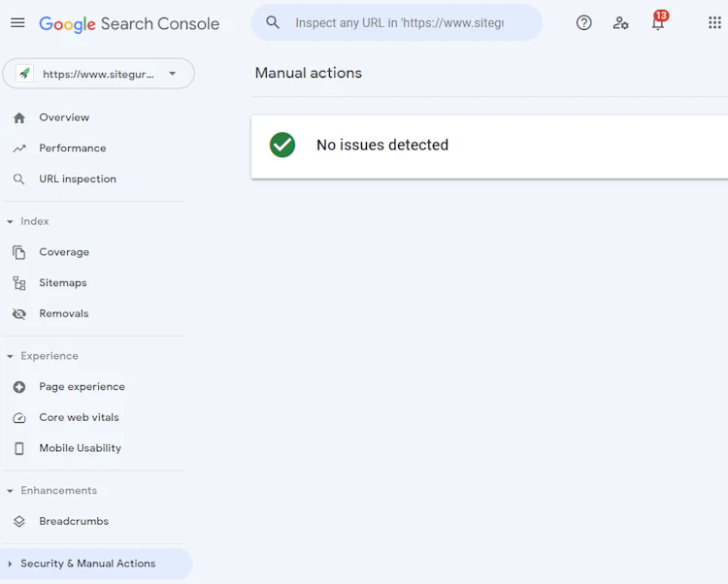Open the Overview page

tap(64, 117)
